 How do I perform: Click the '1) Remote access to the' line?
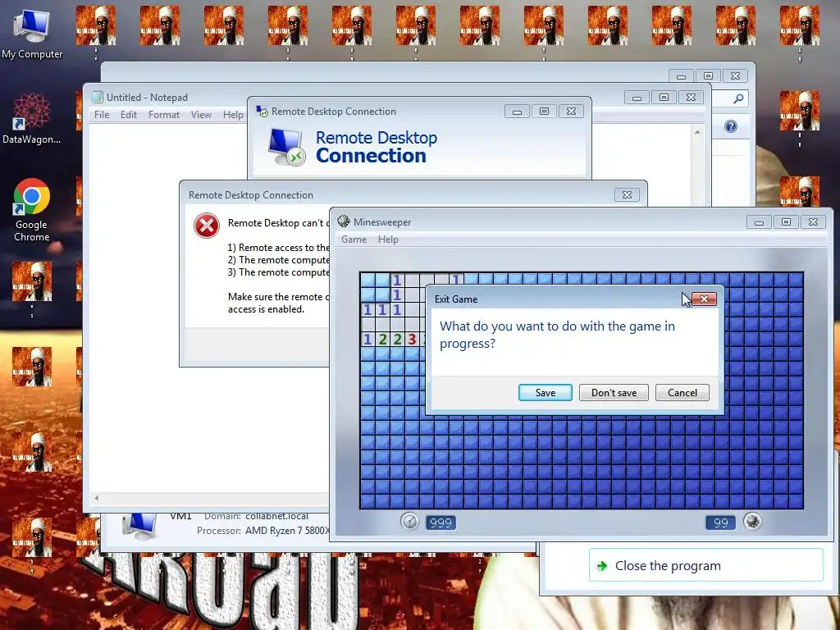[278, 248]
